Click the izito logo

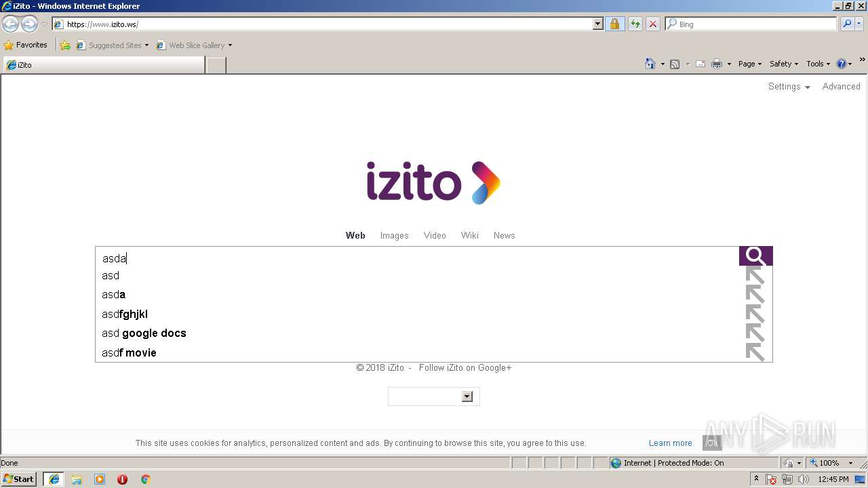tap(434, 182)
